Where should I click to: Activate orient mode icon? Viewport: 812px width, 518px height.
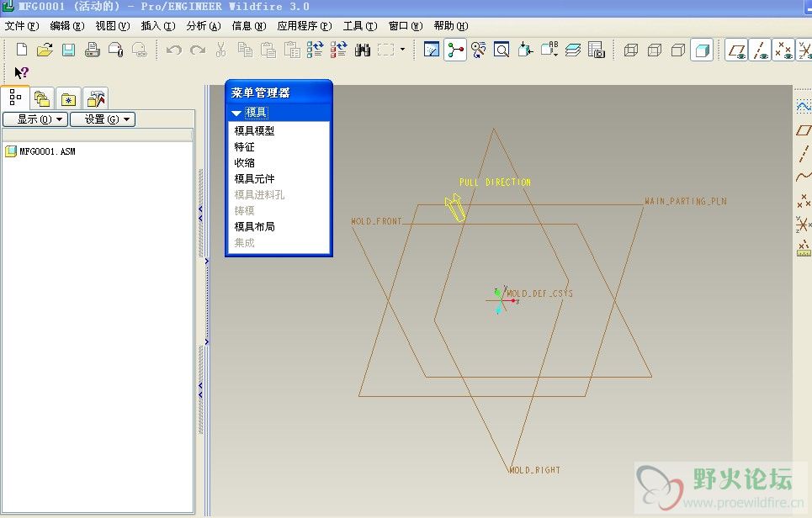click(479, 50)
